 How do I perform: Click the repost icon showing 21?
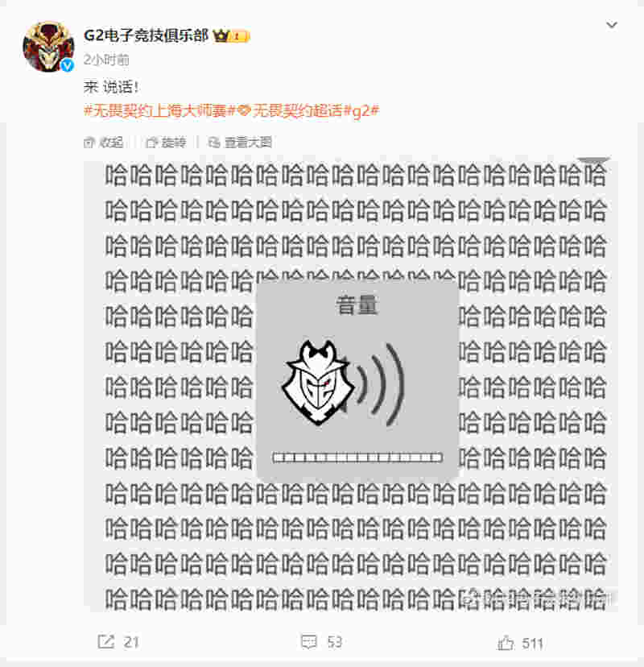106,641
